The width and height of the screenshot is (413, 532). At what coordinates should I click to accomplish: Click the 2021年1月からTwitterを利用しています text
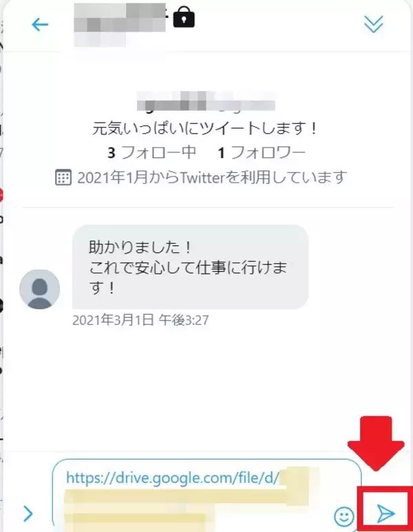tap(212, 177)
